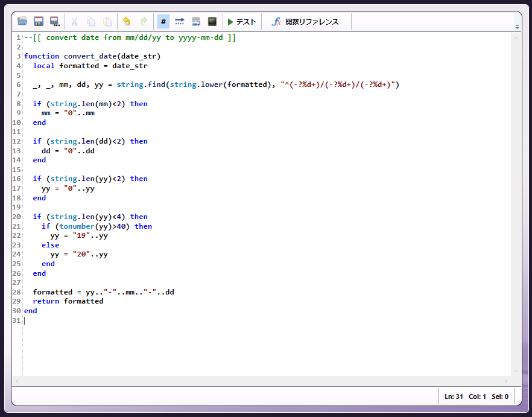Open the 関数リファレンス function reference
The height and width of the screenshot is (417, 532).
click(x=305, y=22)
